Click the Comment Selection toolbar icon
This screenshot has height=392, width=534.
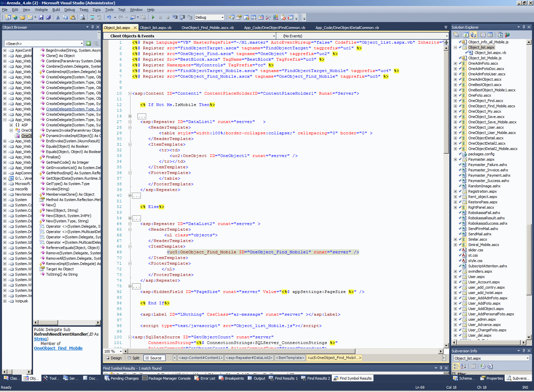pyautogui.click(x=92, y=17)
